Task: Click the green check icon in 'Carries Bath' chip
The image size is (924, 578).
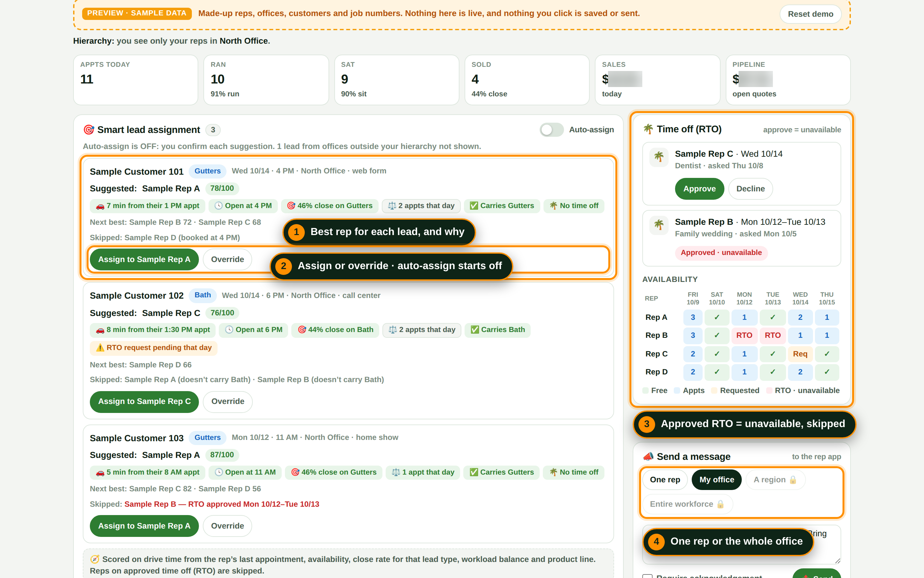Action: coord(475,330)
